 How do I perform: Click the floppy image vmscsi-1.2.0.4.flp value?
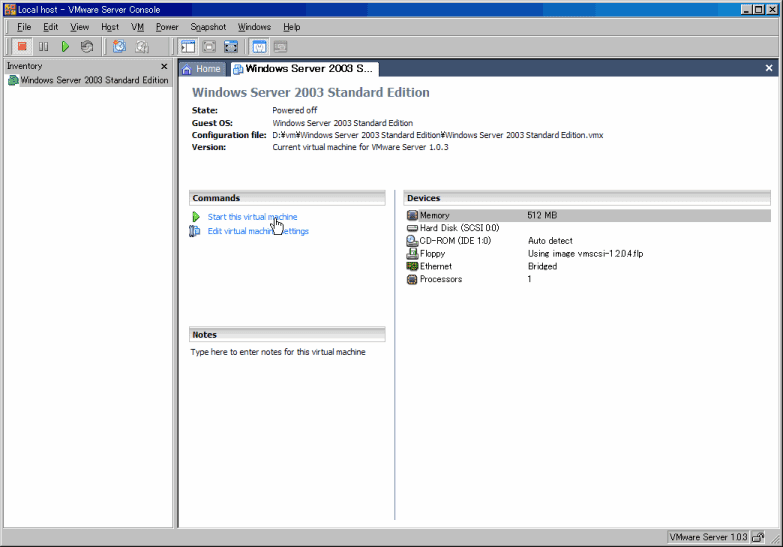point(585,253)
